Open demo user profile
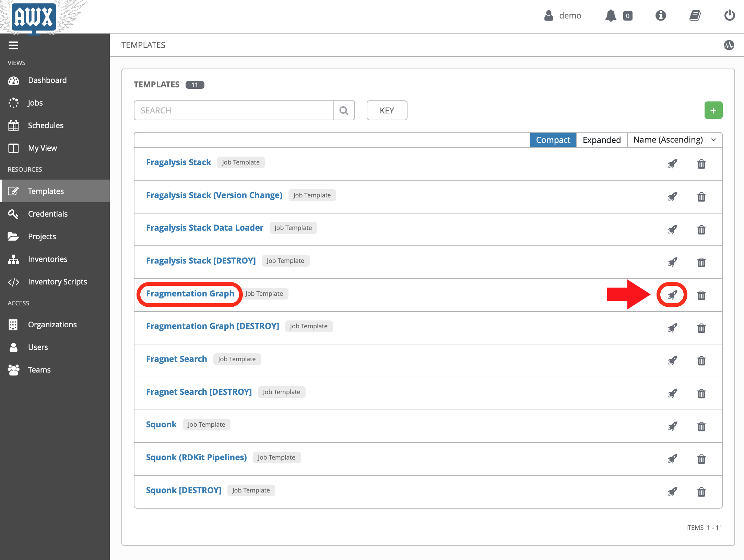The image size is (744, 560). 563,15
